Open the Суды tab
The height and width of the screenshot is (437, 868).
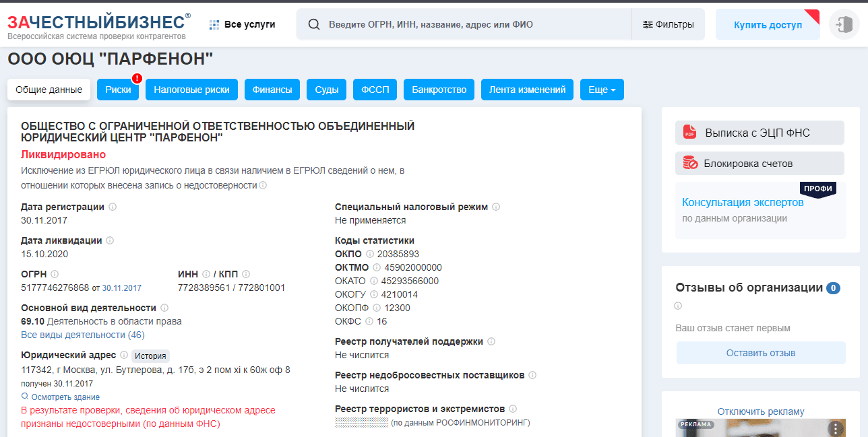(x=326, y=89)
